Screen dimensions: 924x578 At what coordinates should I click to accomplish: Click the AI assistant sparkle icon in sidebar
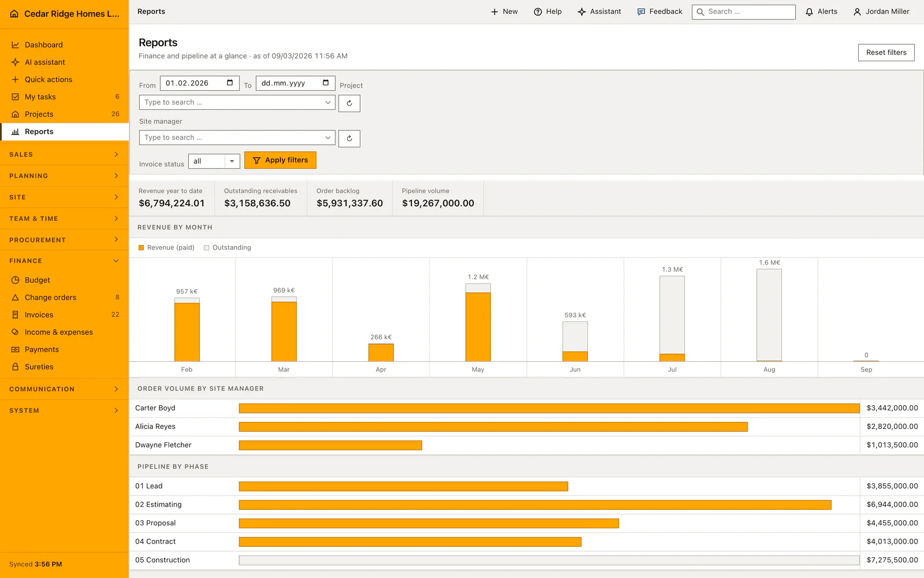tap(16, 62)
